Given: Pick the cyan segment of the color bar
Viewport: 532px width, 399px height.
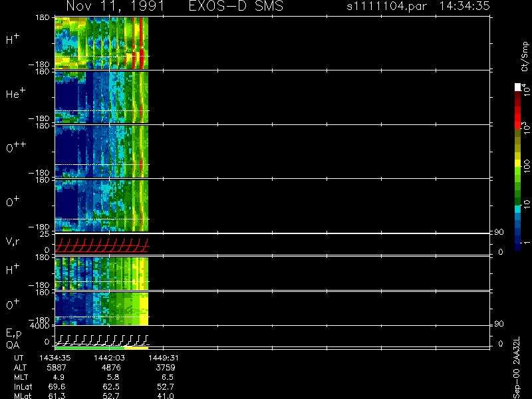Looking at the screenshot, I should click(517, 209).
